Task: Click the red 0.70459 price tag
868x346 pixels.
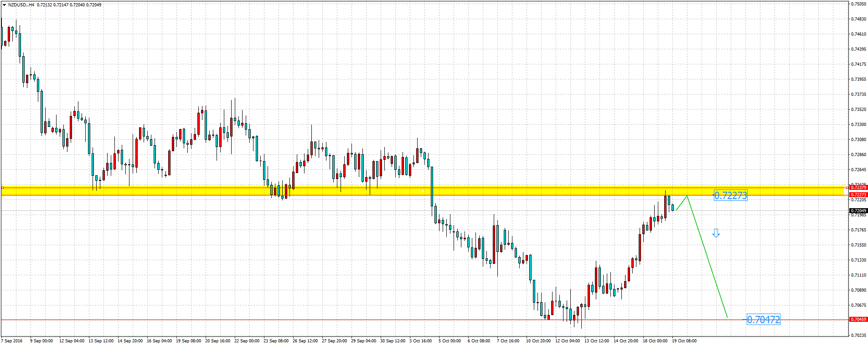Action: click(858, 320)
